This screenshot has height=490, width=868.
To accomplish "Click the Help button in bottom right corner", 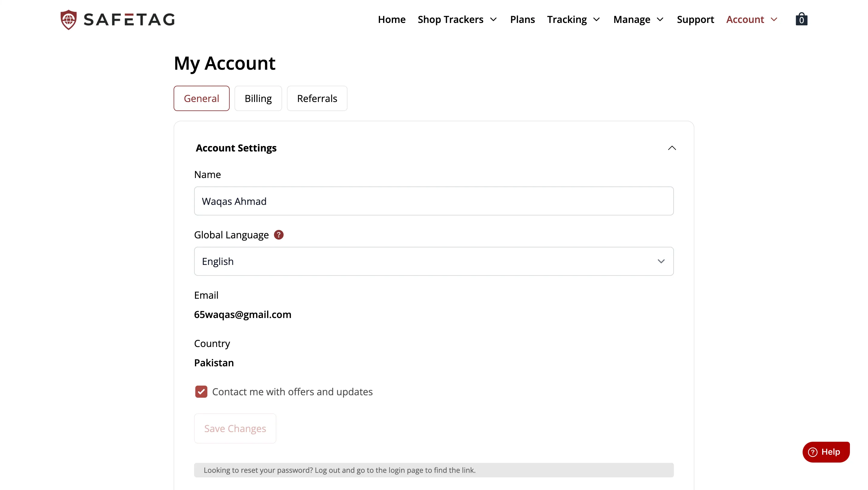I will [826, 452].
